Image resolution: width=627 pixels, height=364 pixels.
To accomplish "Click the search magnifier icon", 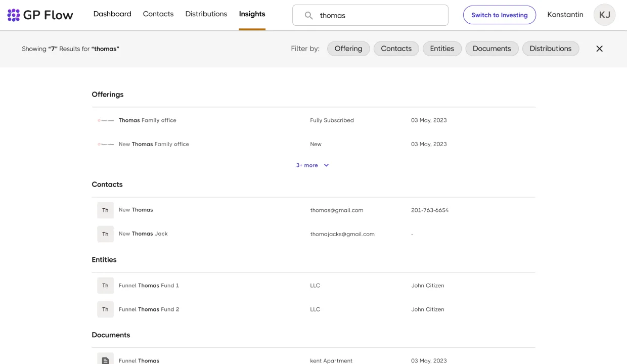I will pyautogui.click(x=308, y=16).
